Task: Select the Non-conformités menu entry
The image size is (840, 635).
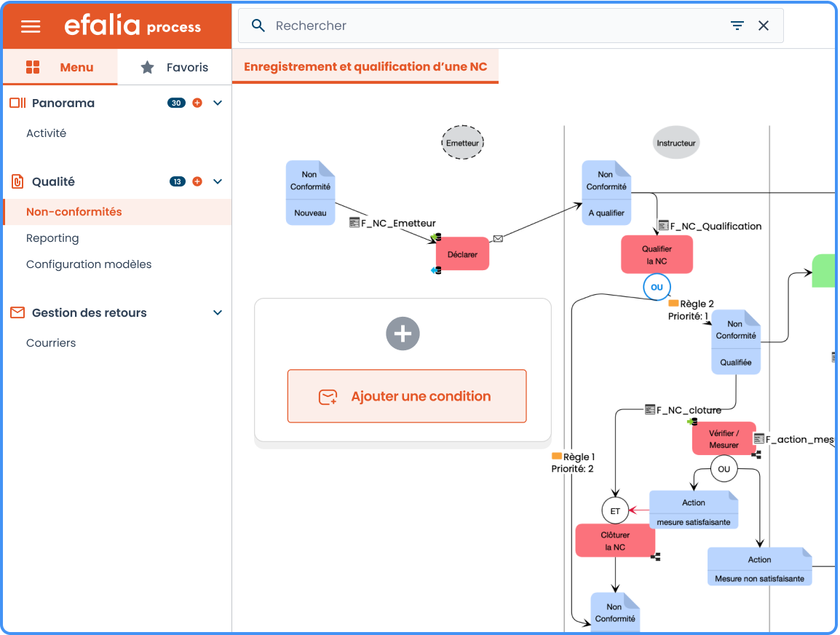Action: (117, 212)
